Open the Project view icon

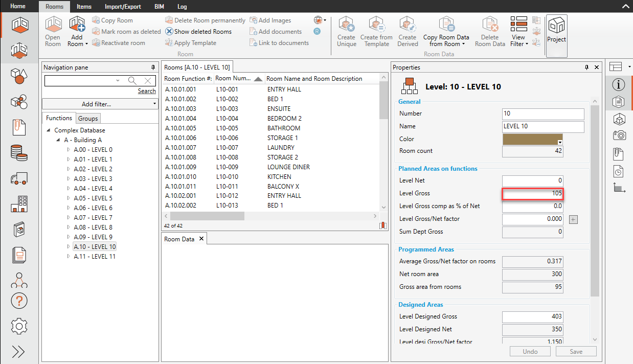click(556, 32)
